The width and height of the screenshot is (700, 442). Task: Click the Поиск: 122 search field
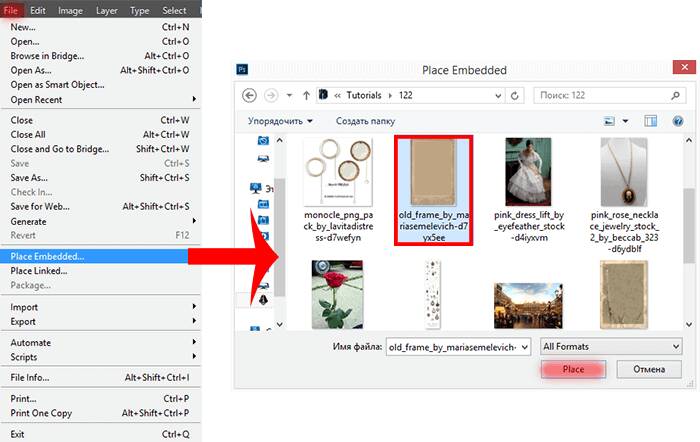coord(603,96)
